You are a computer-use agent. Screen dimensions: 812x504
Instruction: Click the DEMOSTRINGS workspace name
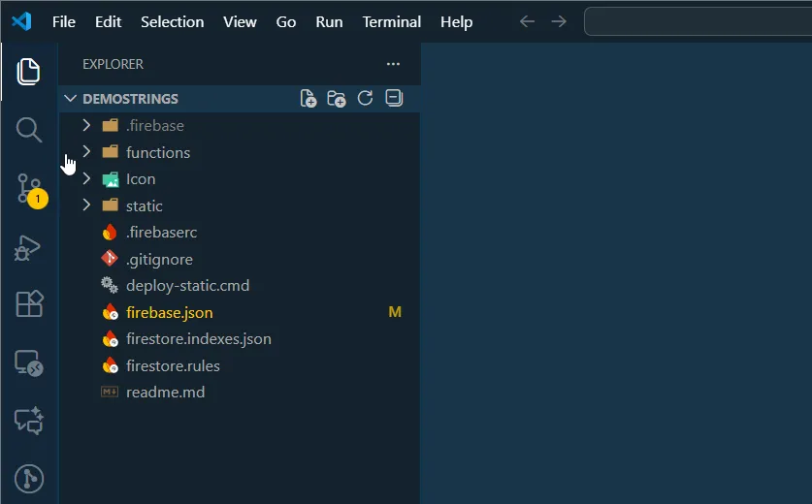(x=130, y=99)
